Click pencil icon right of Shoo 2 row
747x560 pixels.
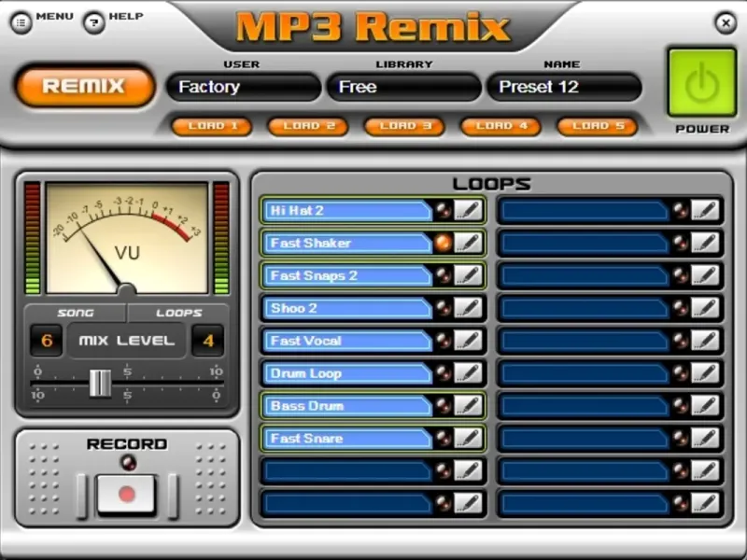point(705,308)
